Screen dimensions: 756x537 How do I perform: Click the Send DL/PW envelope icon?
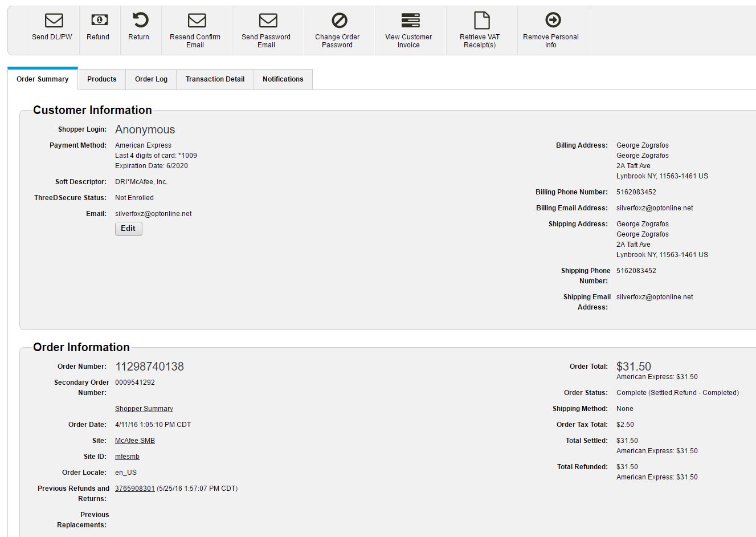(54, 21)
